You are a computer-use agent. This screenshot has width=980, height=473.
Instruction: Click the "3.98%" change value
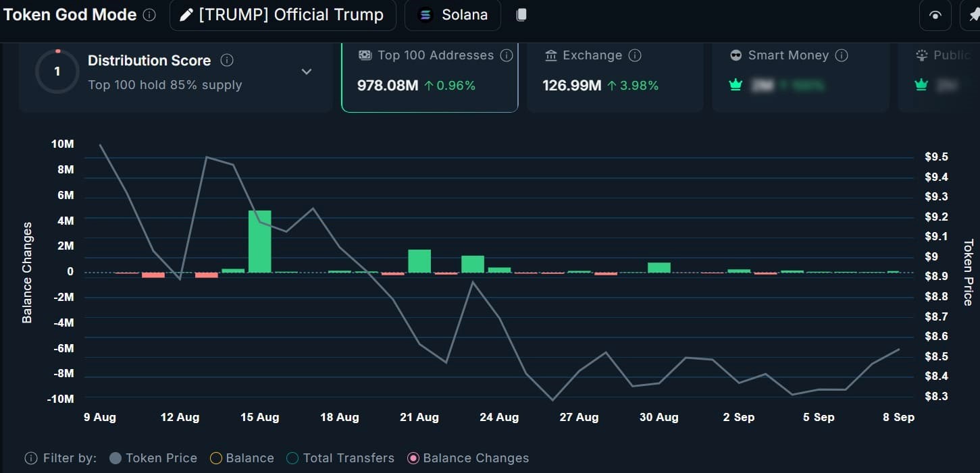coord(639,86)
